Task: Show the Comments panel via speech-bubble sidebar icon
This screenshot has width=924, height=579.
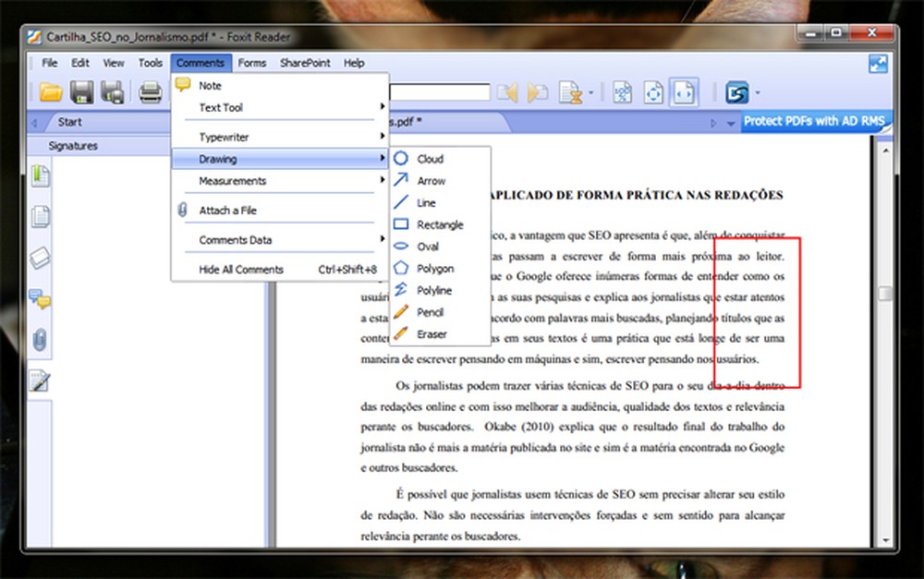Action: pyautogui.click(x=40, y=298)
